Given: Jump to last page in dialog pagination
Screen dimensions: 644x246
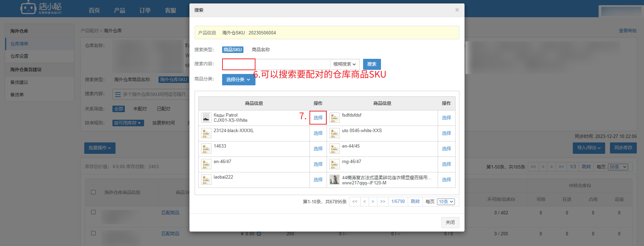Looking at the screenshot, I should click(x=382, y=202).
